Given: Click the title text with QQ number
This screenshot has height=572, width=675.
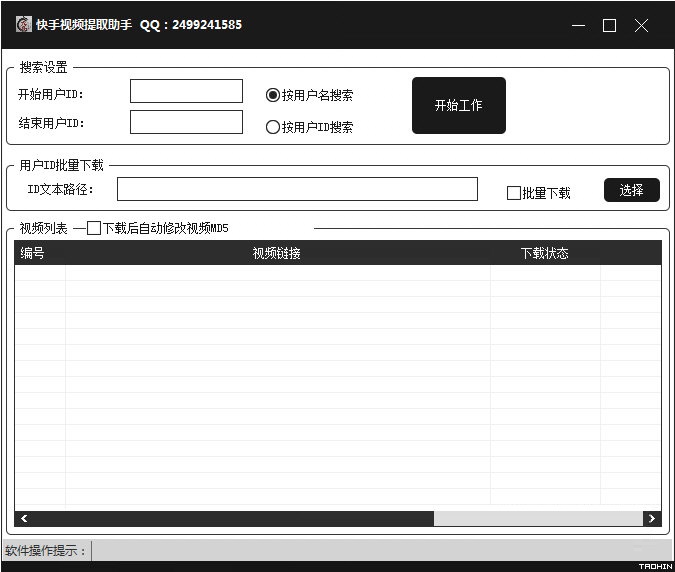Looking at the screenshot, I should [x=139, y=25].
